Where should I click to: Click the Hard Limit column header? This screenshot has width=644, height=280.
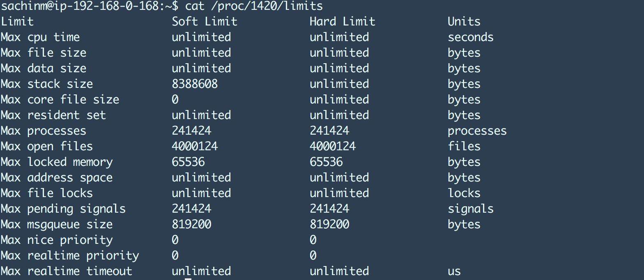pyautogui.click(x=343, y=21)
